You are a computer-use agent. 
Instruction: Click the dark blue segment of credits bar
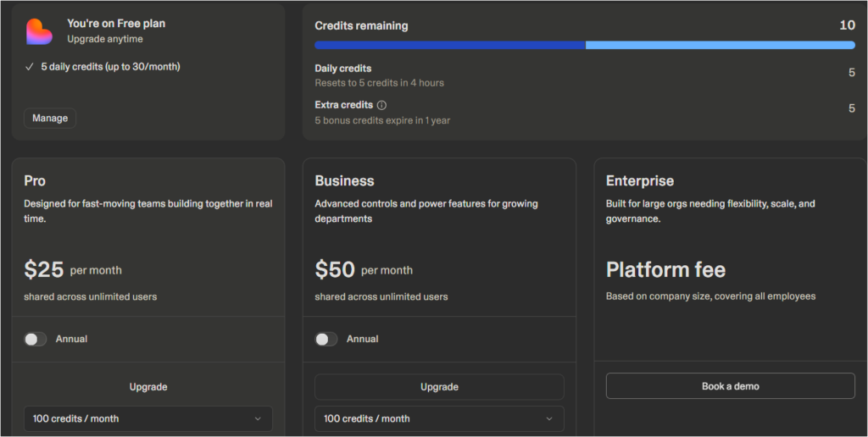[x=449, y=45]
